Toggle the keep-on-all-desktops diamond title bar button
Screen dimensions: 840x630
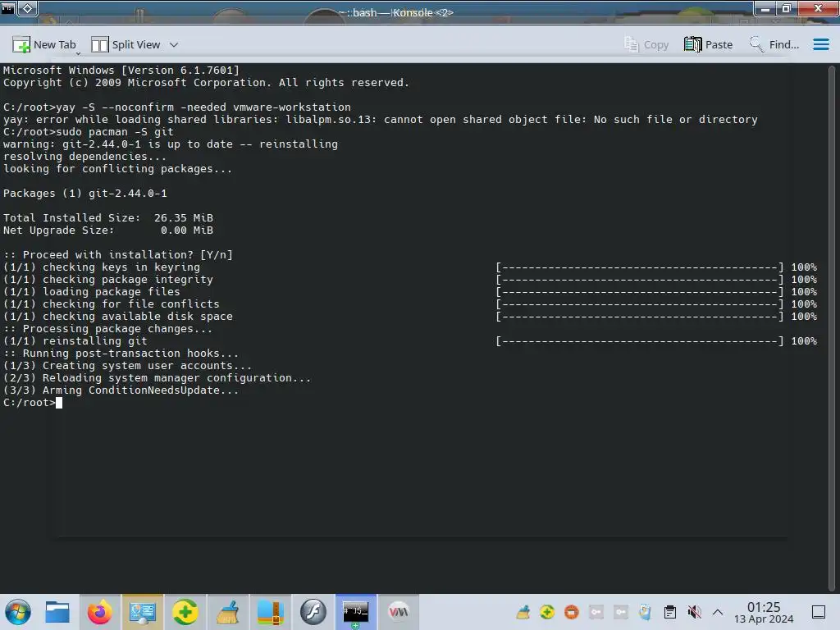click(28, 8)
